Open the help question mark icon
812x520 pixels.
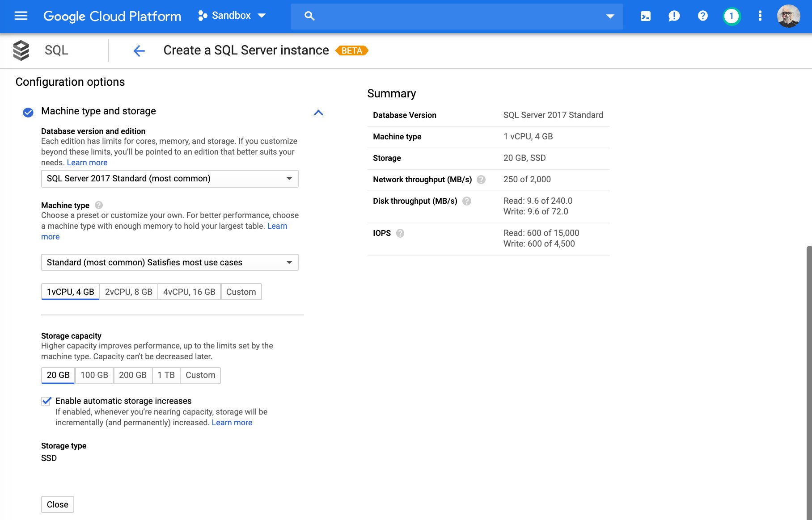702,16
